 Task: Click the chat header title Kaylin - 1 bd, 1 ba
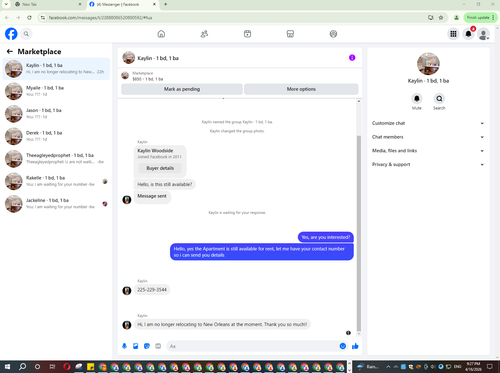point(158,58)
